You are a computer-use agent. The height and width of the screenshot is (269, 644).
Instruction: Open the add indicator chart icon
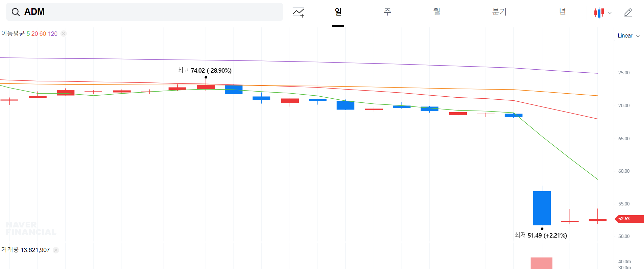(x=298, y=12)
